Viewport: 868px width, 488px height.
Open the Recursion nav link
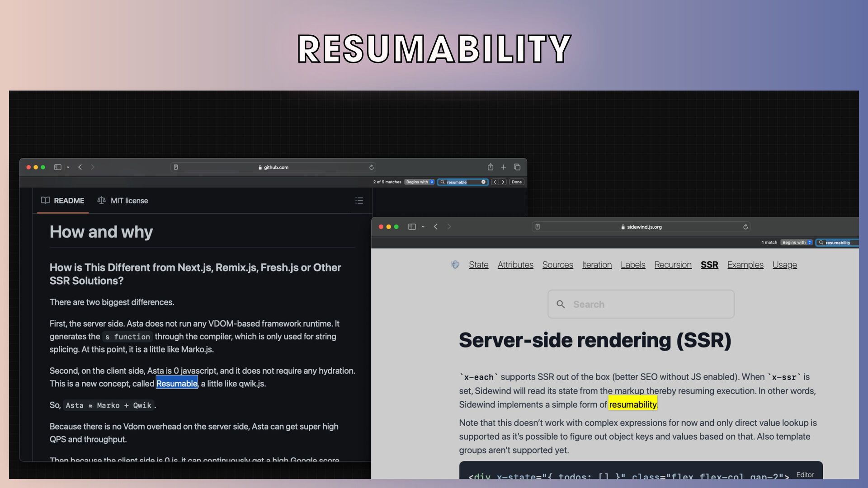673,265
